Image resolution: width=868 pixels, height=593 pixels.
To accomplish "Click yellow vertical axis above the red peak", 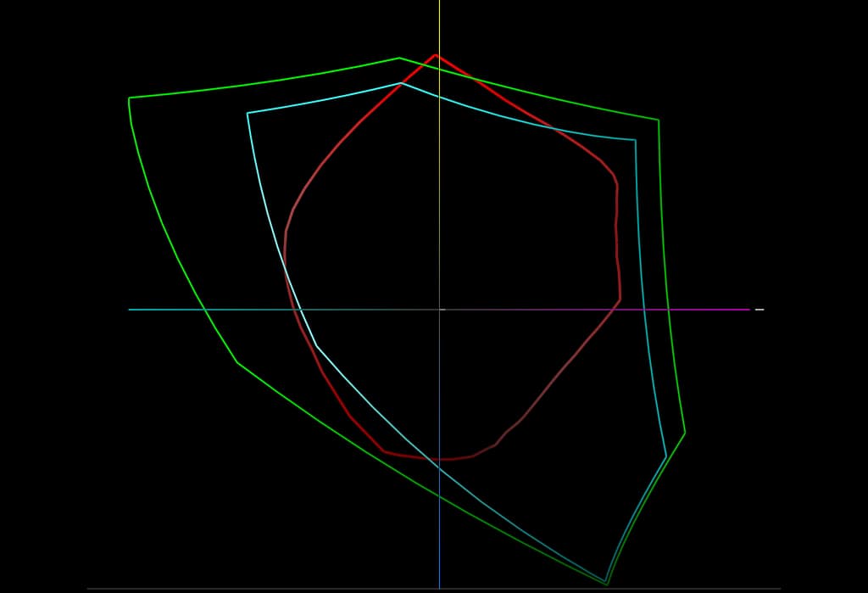I will coord(439,25).
